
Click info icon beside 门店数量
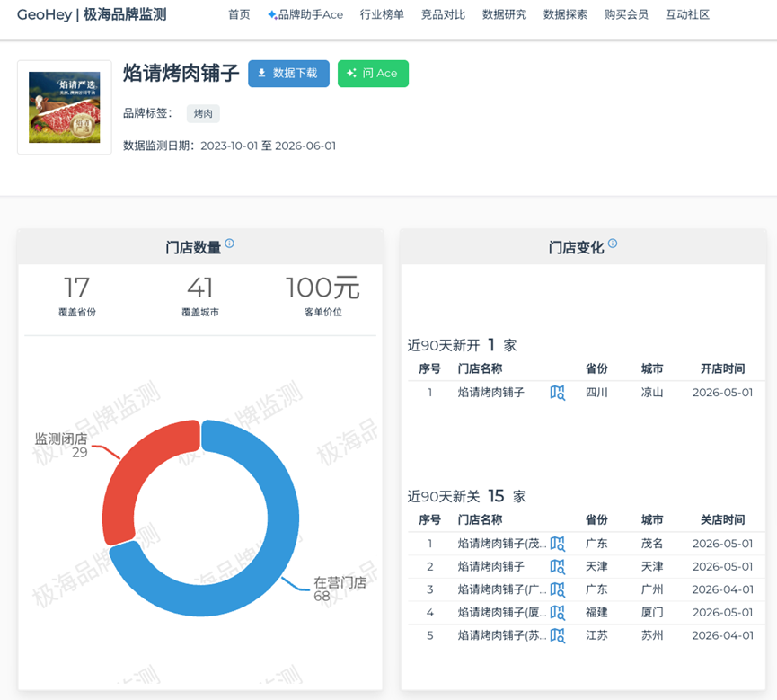click(229, 243)
